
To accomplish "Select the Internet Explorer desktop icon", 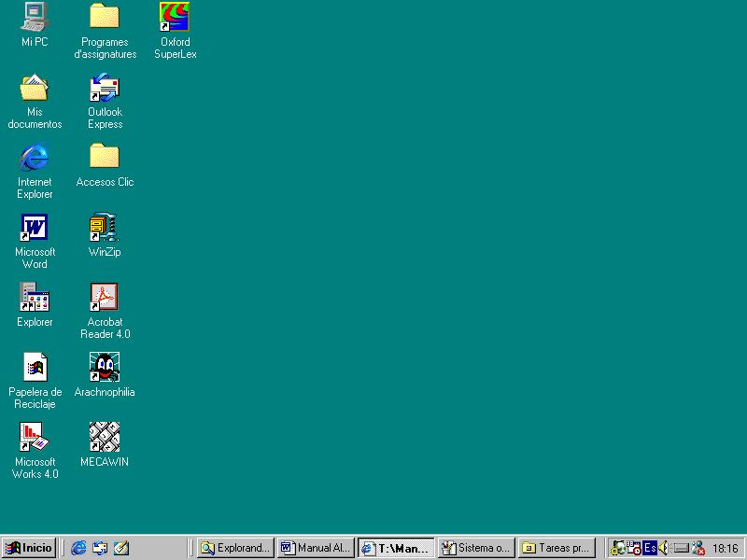I will tap(35, 158).
